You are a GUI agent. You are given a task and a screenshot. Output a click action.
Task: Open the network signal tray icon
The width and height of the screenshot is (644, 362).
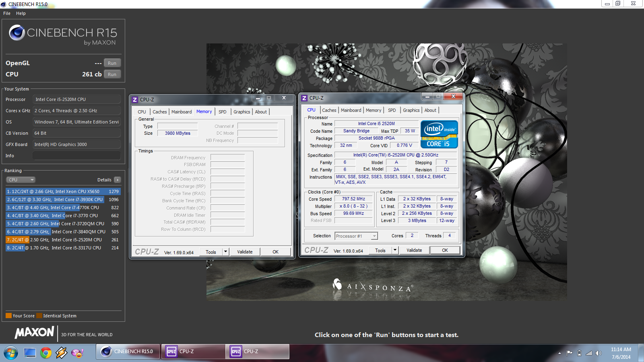point(589,353)
